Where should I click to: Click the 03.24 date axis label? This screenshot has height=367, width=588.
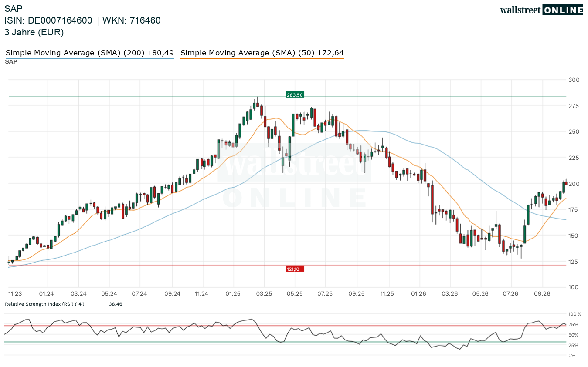(x=78, y=294)
